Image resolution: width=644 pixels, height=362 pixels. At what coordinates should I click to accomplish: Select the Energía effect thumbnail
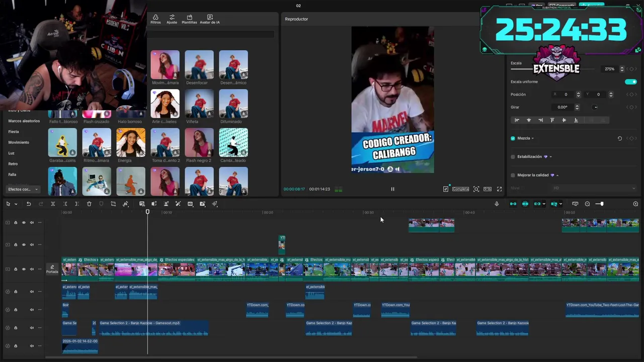(131, 142)
